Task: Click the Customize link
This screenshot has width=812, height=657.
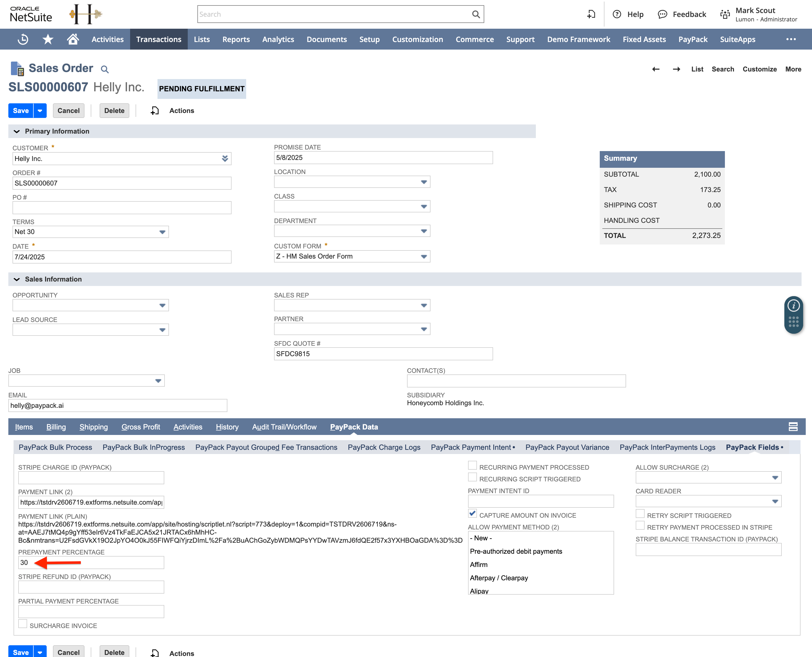Action: [759, 69]
